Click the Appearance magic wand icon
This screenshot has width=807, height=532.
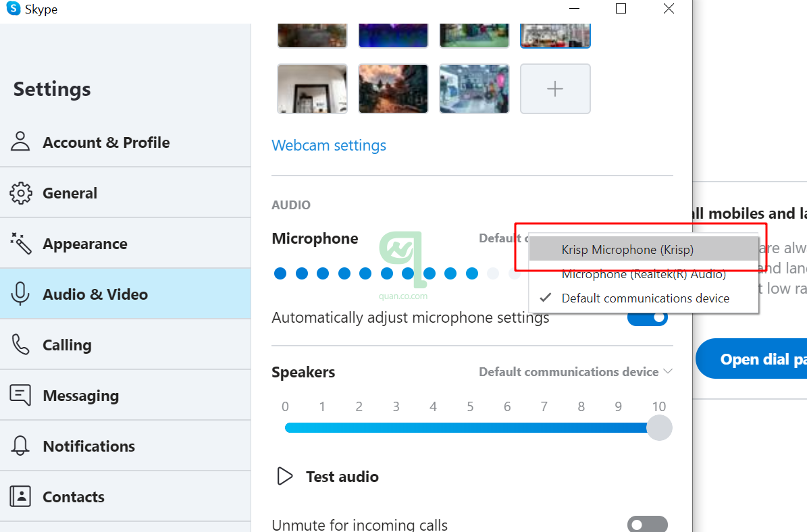[x=20, y=243]
